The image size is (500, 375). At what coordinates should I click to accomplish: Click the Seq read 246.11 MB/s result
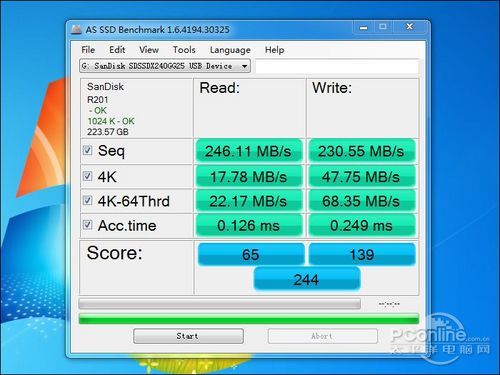pos(248,151)
